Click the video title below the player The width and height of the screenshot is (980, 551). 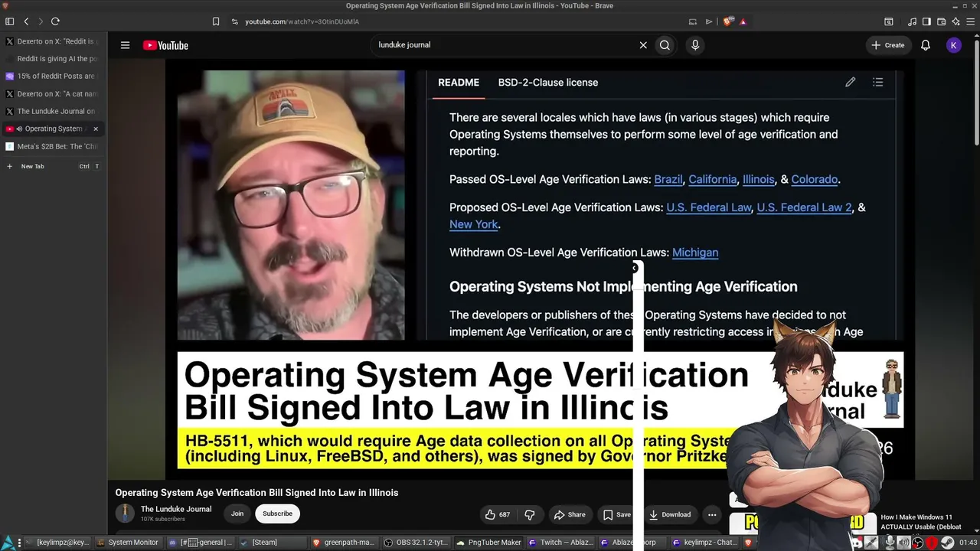256,493
